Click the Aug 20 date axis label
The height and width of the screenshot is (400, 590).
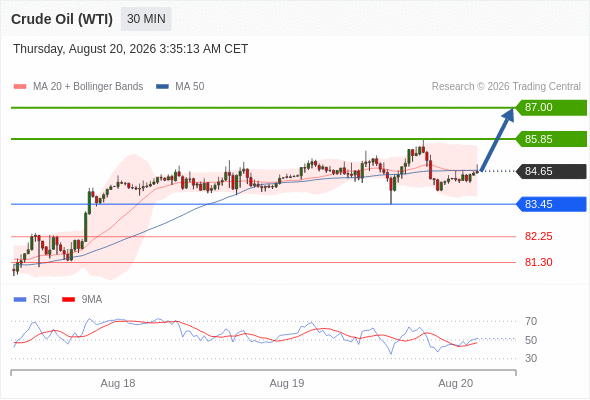[x=456, y=383]
